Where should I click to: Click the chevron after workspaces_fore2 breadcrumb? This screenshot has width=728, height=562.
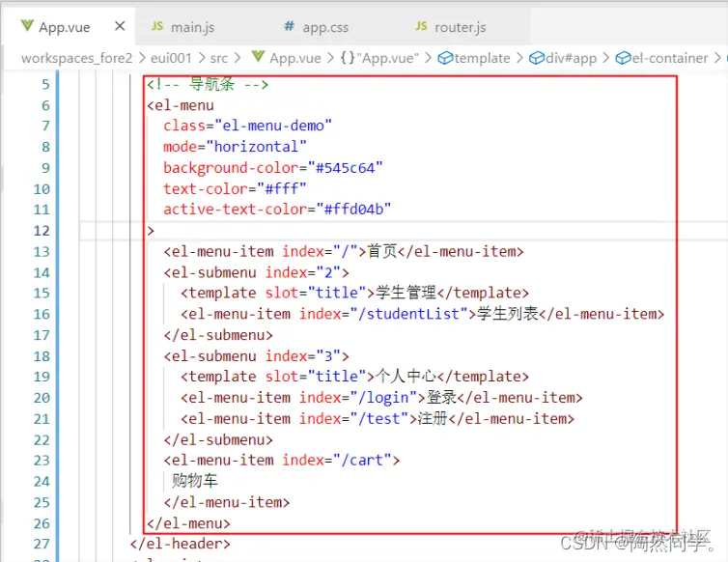(x=142, y=58)
